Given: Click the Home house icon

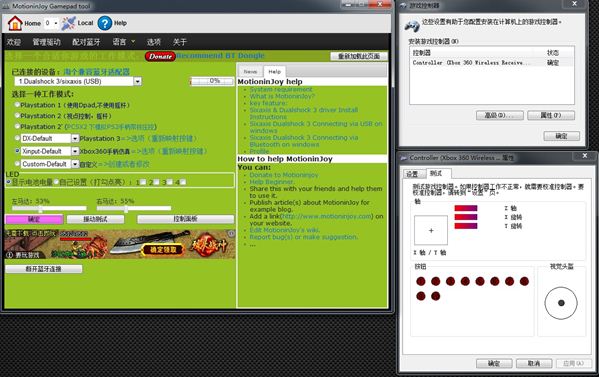Looking at the screenshot, I should coord(15,23).
